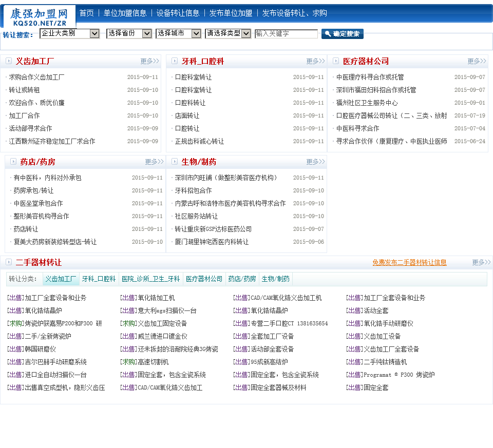
Task: Open [出售]二手纯钛铸造机 item
Action: click(x=376, y=362)
